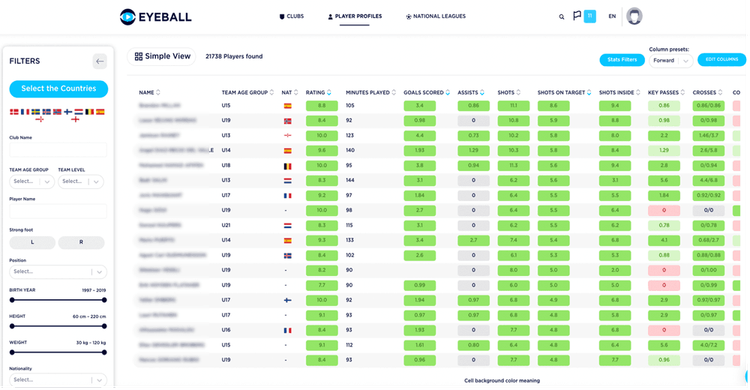Viewport: 750px width, 390px height.
Task: Toggle right strong foot R
Action: click(x=81, y=242)
